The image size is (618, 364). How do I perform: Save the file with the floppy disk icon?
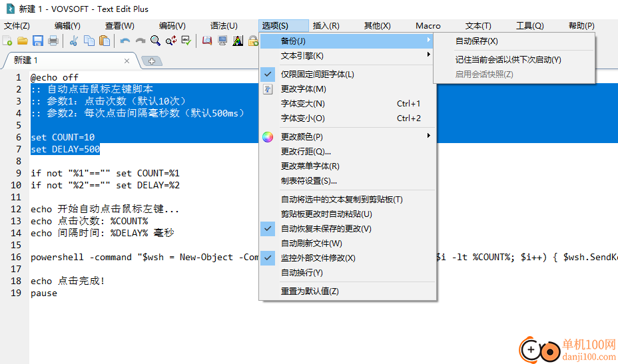coord(38,40)
